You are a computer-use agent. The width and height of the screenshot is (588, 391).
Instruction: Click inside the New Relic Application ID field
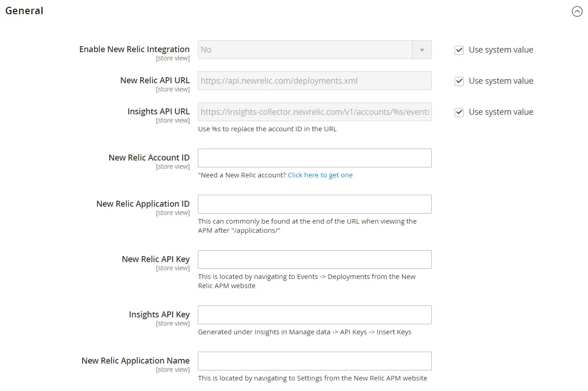pyautogui.click(x=314, y=204)
